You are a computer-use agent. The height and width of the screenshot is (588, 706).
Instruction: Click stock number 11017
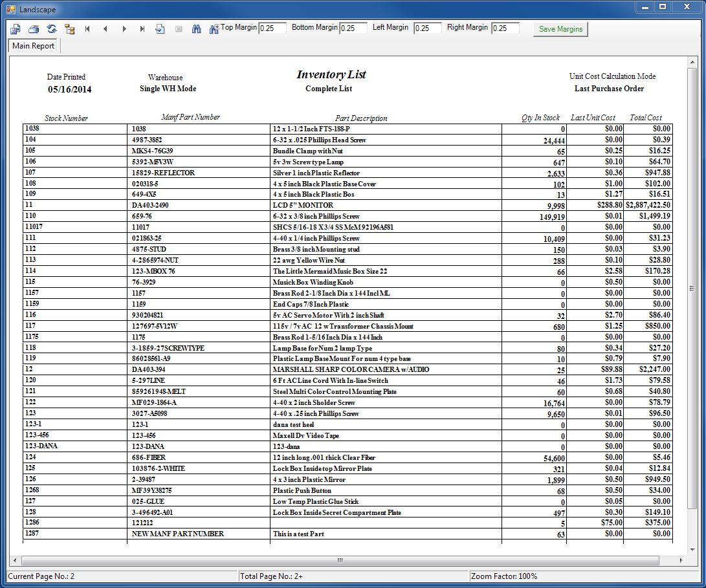(x=34, y=227)
